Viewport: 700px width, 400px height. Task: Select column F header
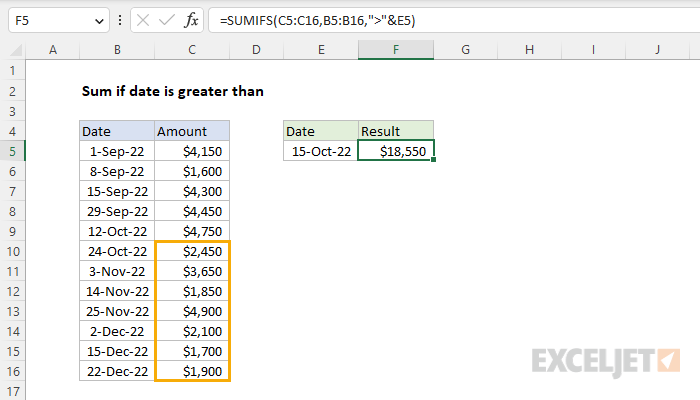pos(396,50)
